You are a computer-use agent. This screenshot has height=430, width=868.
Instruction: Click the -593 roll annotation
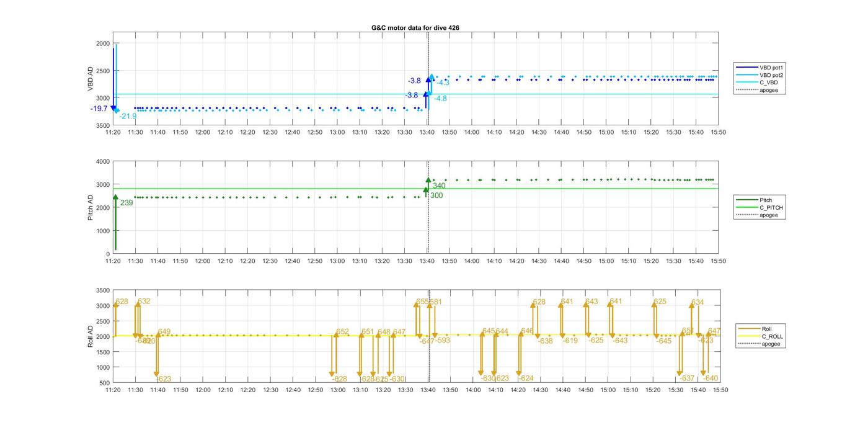click(443, 340)
